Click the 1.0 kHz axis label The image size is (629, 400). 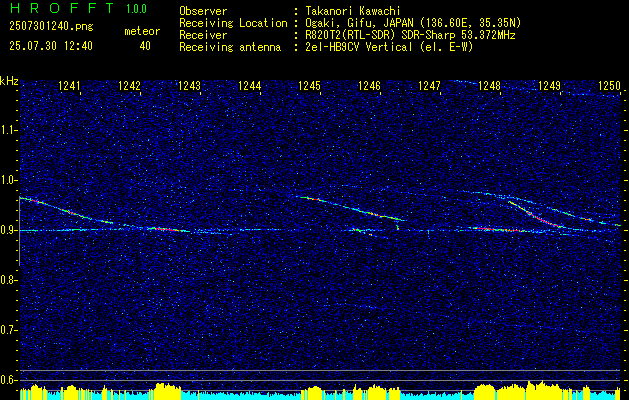coord(9,181)
